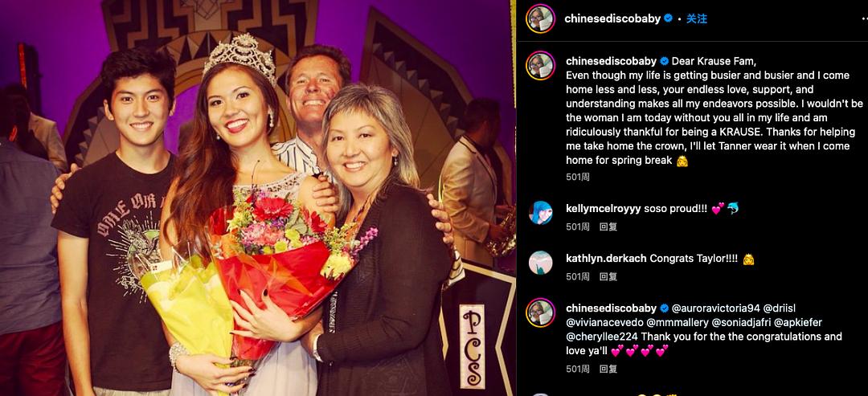Screen dimensions: 868x396
Task: Click the caption author's avatar
Action: [540, 65]
